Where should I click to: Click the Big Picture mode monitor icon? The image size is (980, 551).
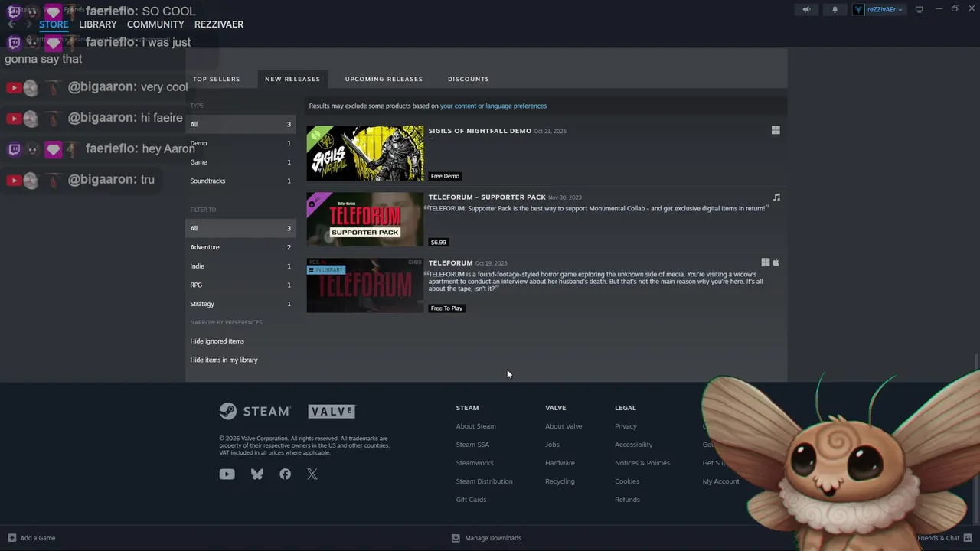pos(919,9)
